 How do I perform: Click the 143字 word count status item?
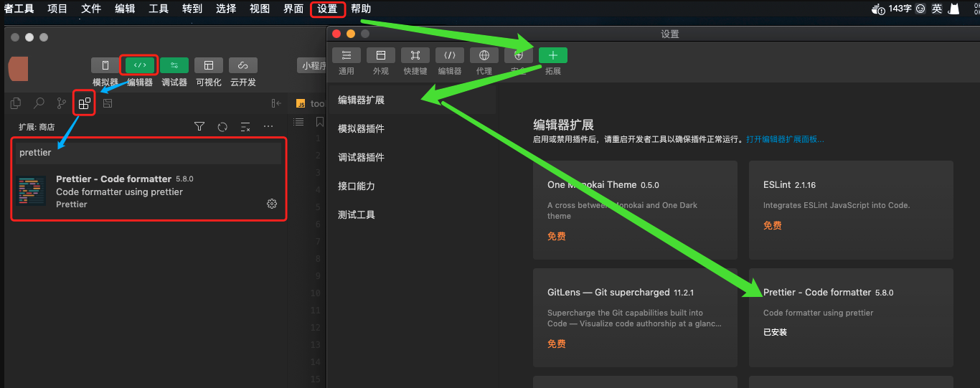tap(900, 9)
